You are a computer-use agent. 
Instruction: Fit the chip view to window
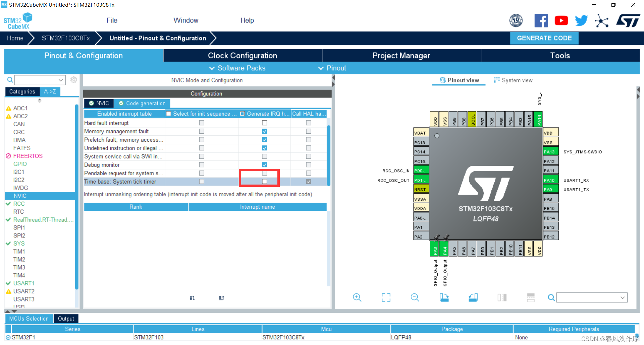point(386,297)
